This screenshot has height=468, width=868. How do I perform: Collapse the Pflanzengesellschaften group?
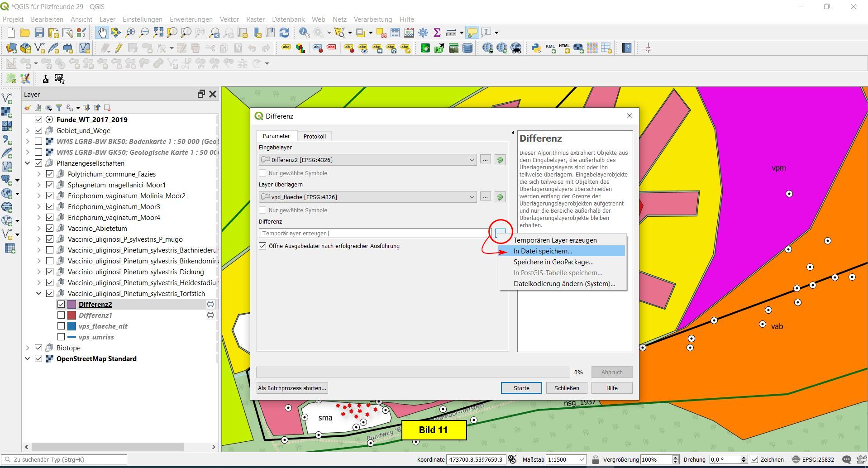coord(28,163)
